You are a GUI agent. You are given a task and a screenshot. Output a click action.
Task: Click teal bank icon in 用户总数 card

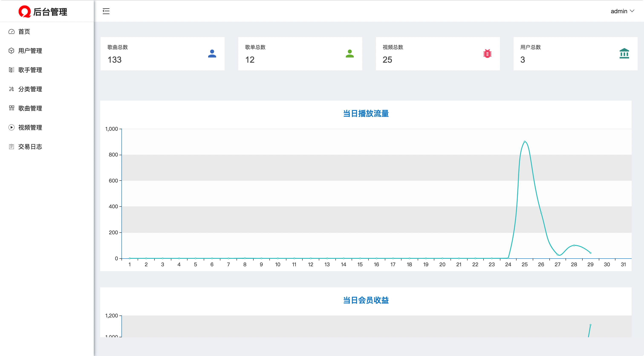(624, 54)
